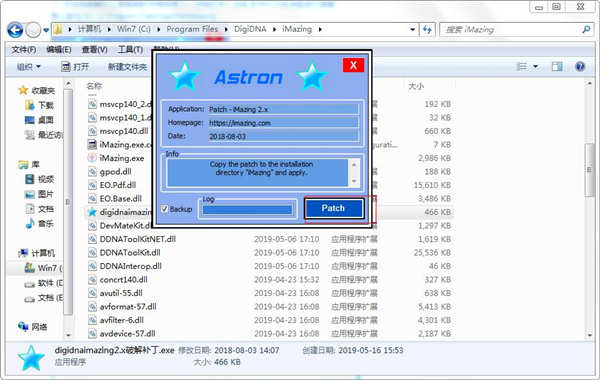Image resolution: width=600 pixels, height=380 pixels.
Task: Click the search magnifier icon
Action: click(585, 29)
